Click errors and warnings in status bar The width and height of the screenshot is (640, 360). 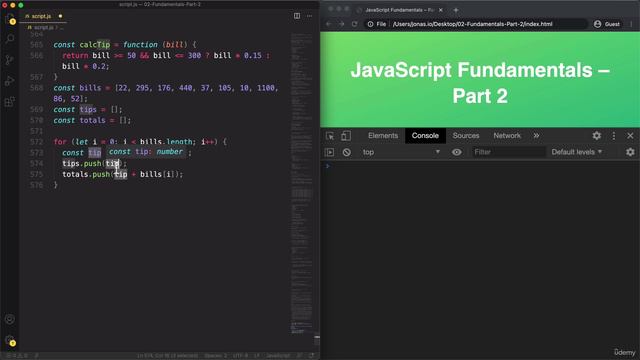17,356
